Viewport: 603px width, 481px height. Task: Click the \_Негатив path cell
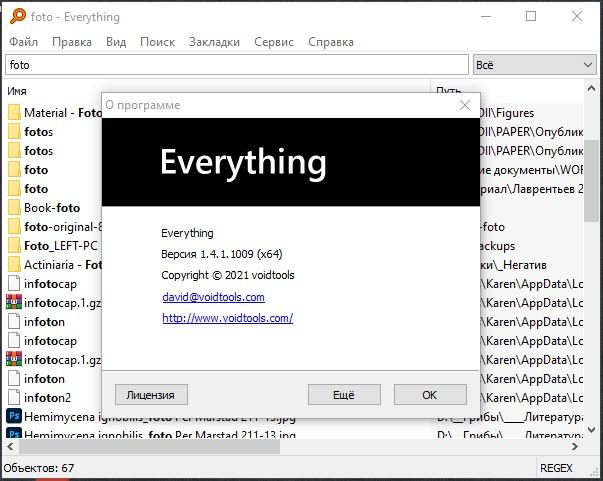point(513,265)
